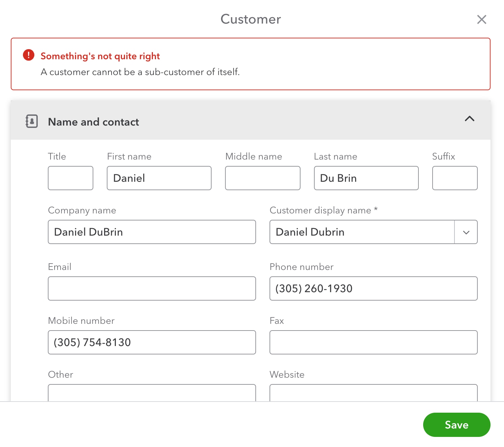This screenshot has width=504, height=447.
Task: Collapse the Name and contact section
Action: tap(470, 119)
